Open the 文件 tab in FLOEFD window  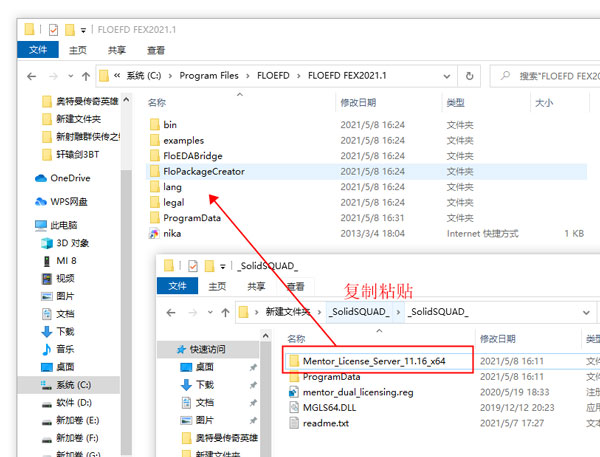click(x=38, y=50)
